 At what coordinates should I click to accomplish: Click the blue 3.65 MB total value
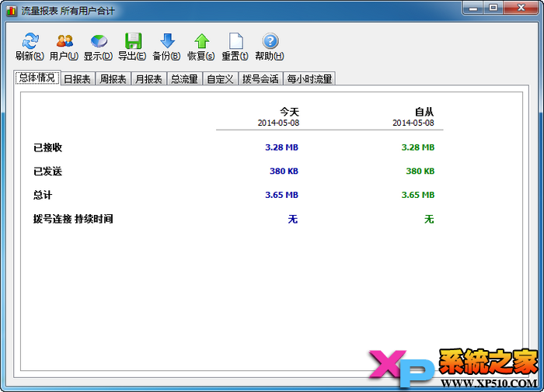tap(281, 195)
